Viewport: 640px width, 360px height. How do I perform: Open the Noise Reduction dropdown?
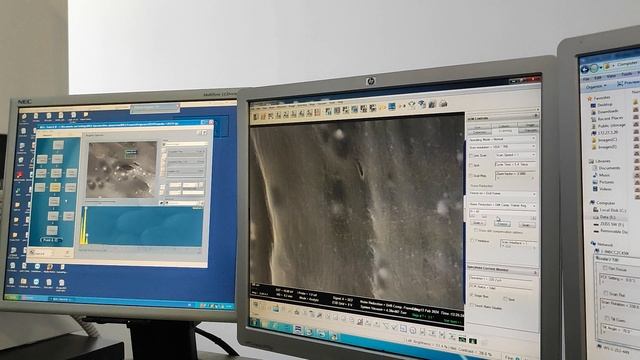pyautogui.click(x=502, y=205)
